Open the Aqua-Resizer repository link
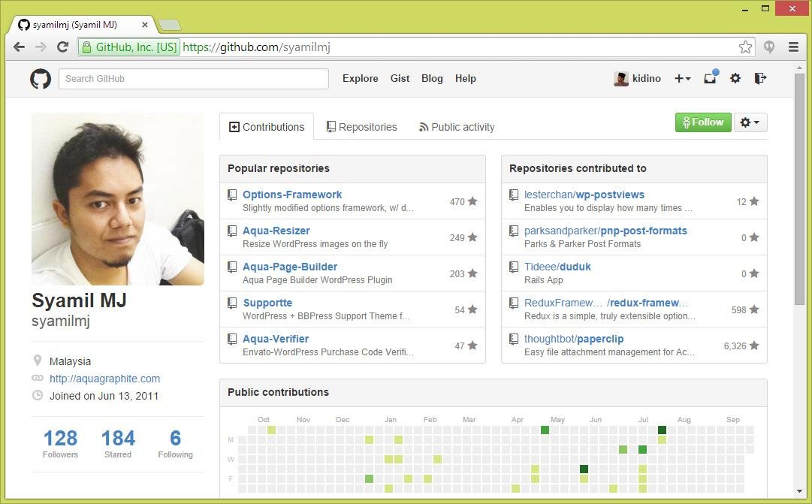This screenshot has height=504, width=812. click(x=276, y=231)
